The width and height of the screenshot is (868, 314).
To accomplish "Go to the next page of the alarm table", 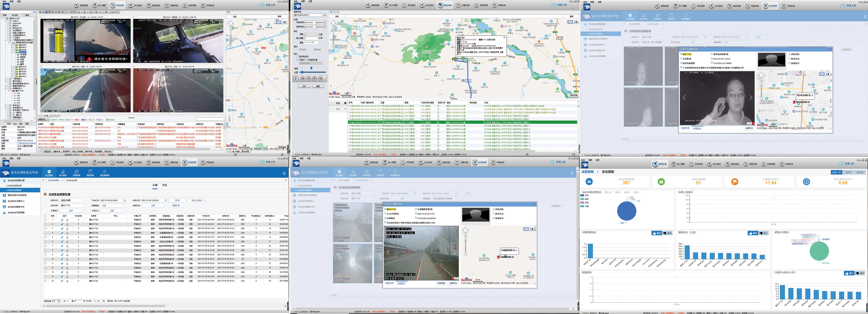I will [x=95, y=301].
